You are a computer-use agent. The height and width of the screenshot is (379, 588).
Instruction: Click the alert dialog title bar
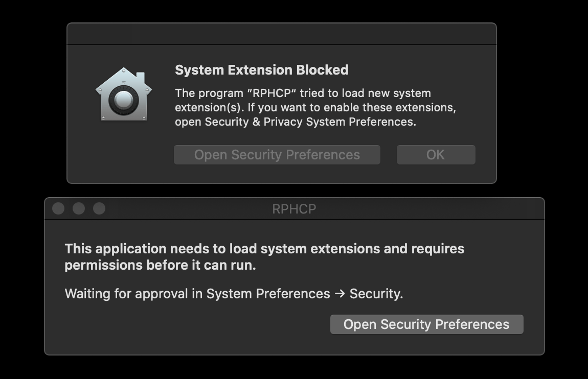tap(281, 33)
